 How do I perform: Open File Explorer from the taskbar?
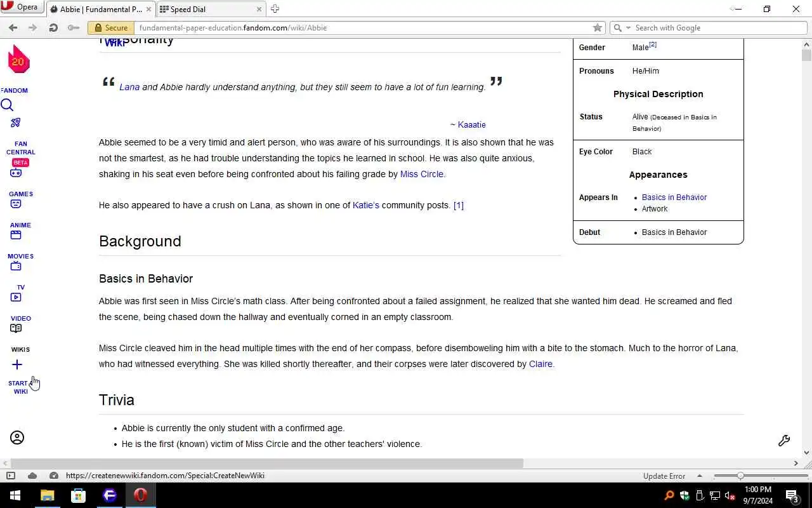point(48,495)
